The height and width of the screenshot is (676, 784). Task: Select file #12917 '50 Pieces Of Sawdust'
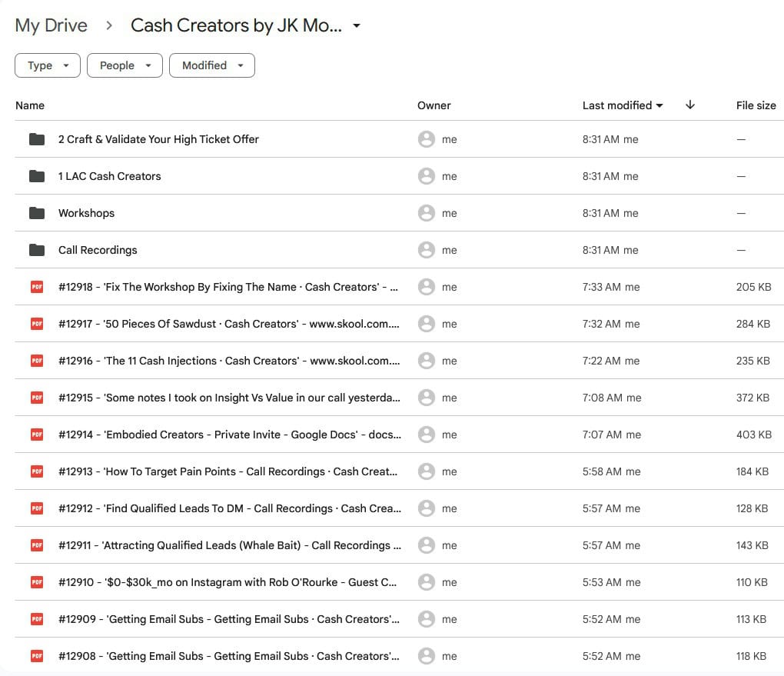pos(228,324)
